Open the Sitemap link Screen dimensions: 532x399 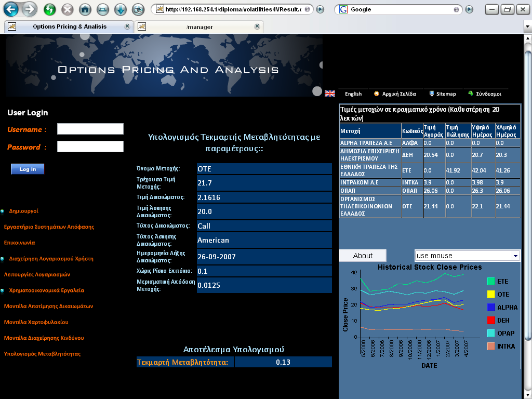coord(446,94)
